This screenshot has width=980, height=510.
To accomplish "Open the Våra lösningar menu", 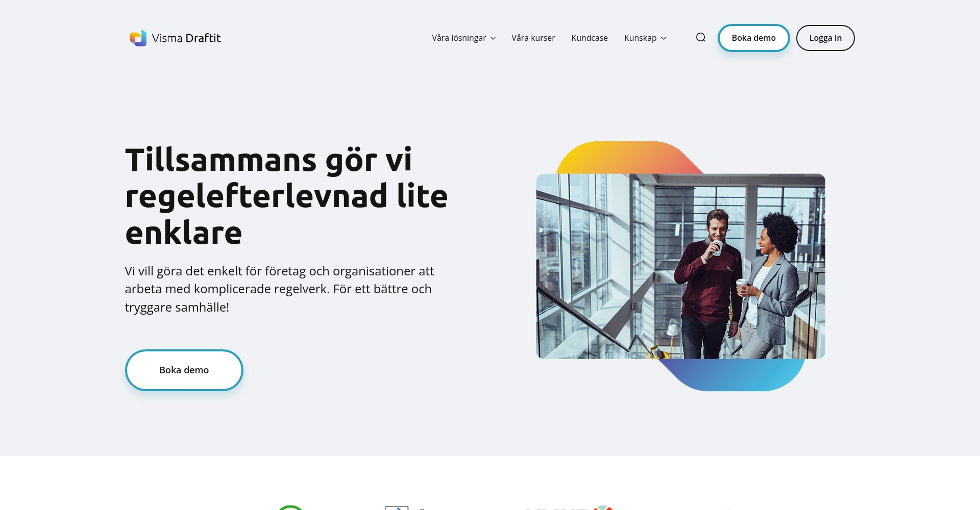I will pos(463,38).
